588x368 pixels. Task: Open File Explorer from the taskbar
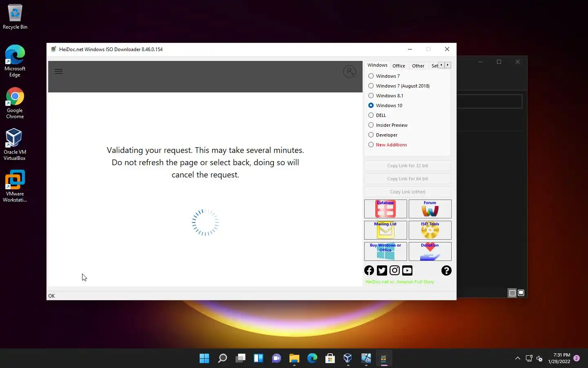point(294,359)
